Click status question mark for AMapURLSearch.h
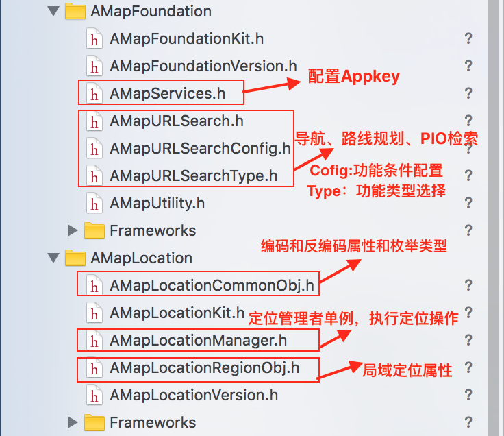 tap(468, 121)
